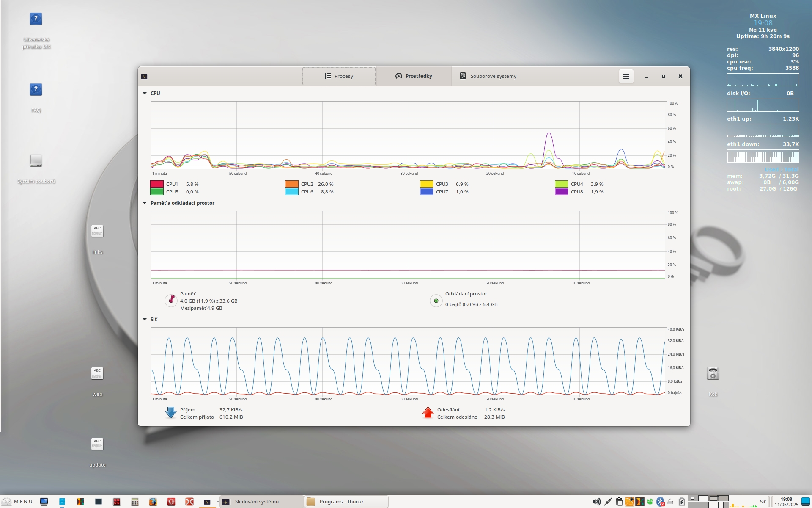
Task: Change the CPU7 blue color swatch
Action: 426,192
